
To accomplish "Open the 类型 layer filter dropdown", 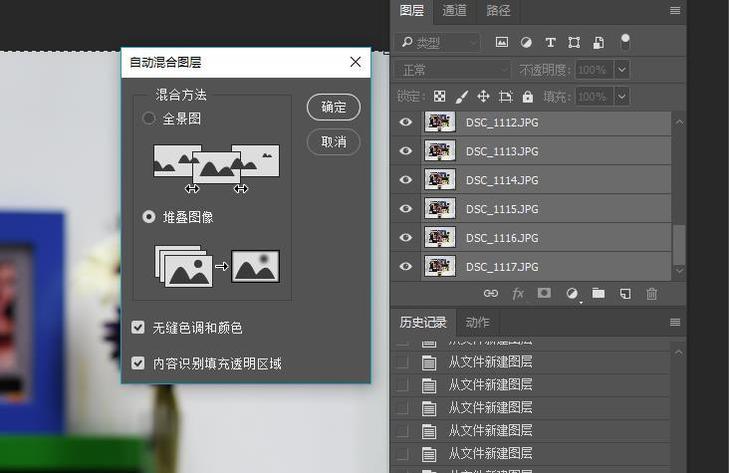I will (x=437, y=43).
